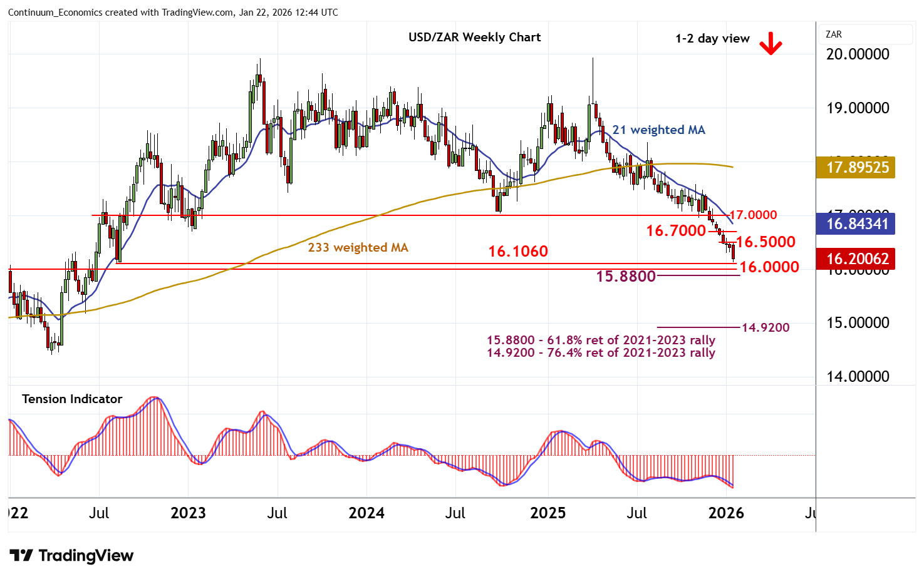
Task: Click the 21 weighted MA label
Action: pyautogui.click(x=658, y=130)
